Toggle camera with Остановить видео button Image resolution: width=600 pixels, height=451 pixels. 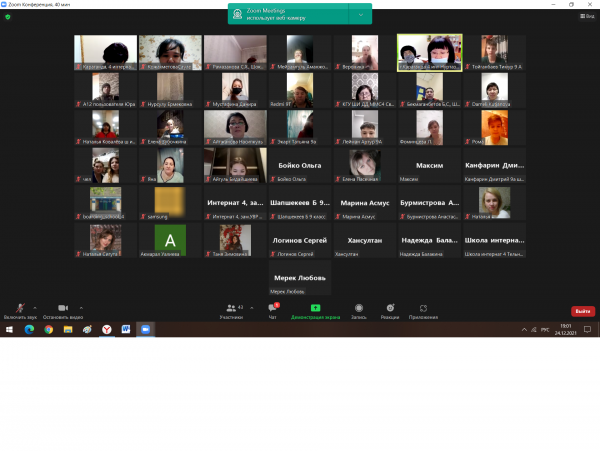click(x=61, y=309)
